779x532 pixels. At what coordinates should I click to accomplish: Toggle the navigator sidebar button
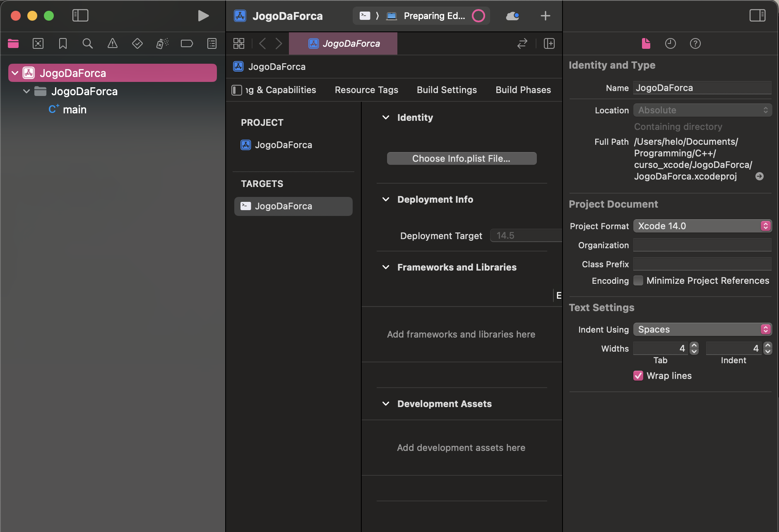(x=80, y=16)
